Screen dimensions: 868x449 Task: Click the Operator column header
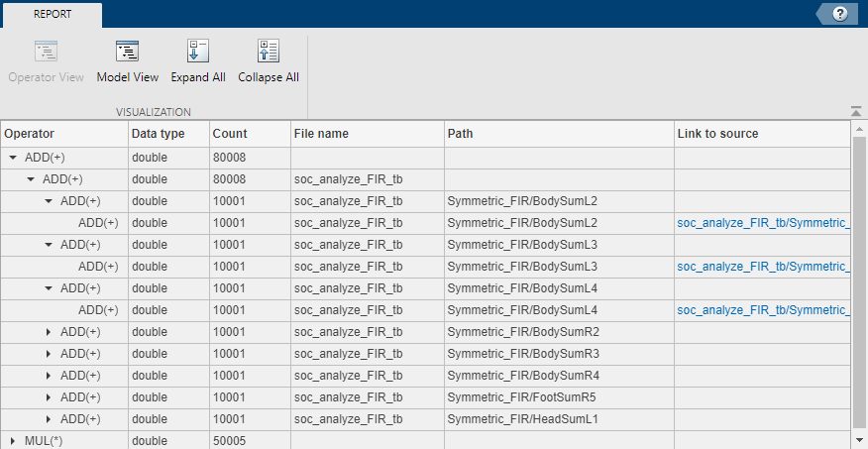(x=30, y=134)
